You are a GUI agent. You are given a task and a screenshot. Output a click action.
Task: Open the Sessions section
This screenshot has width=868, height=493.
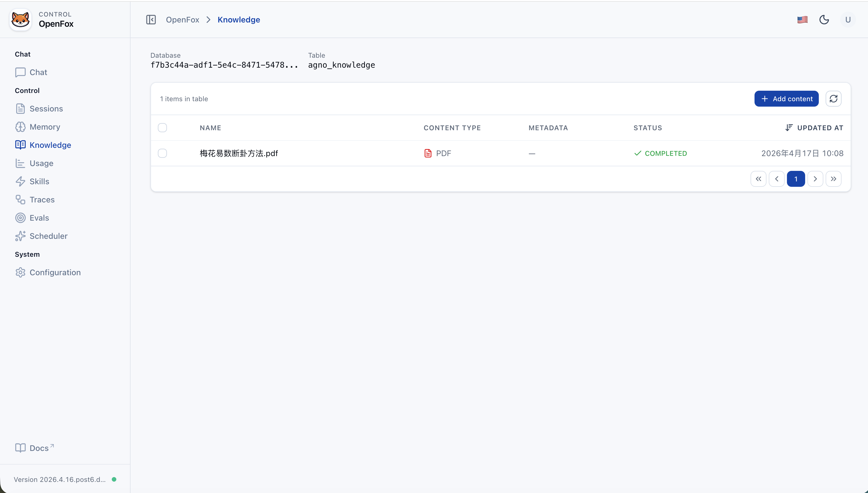tap(46, 108)
